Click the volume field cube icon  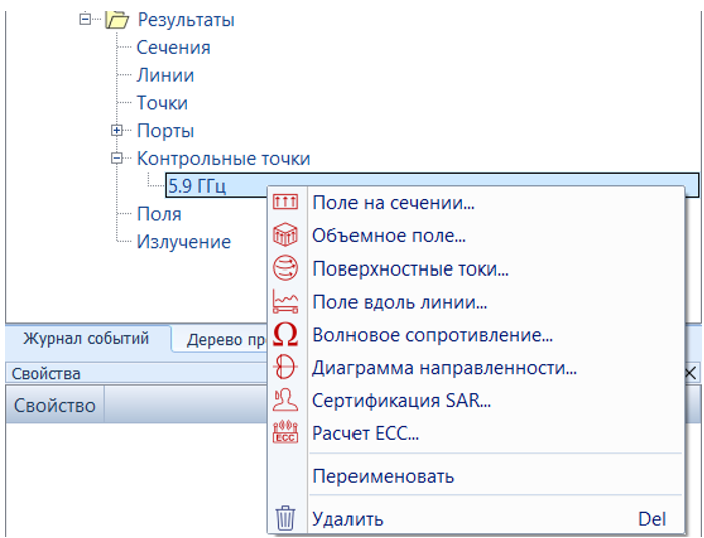285,236
